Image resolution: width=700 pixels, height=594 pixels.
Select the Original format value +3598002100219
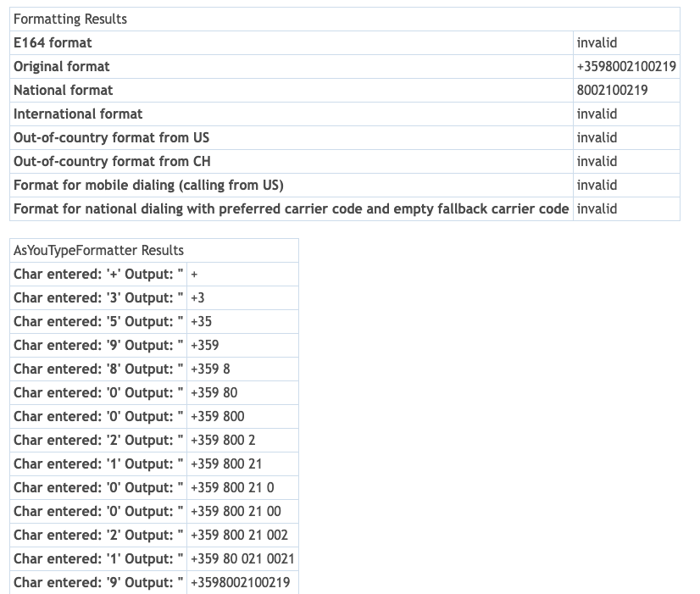(626, 66)
